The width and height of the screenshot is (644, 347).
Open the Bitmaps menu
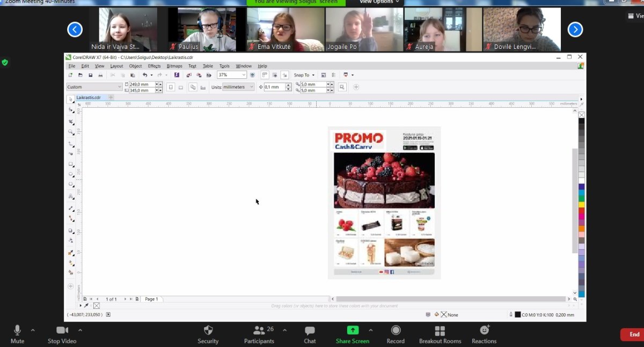pyautogui.click(x=174, y=66)
